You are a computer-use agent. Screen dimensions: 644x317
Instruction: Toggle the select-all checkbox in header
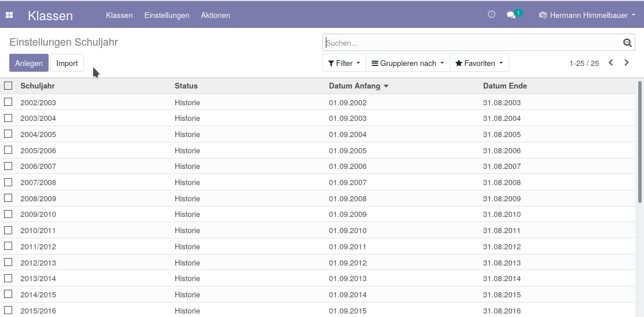8,86
